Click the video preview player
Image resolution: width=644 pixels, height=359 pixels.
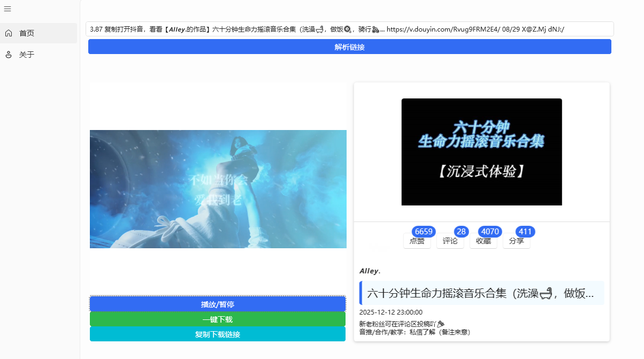(218, 189)
